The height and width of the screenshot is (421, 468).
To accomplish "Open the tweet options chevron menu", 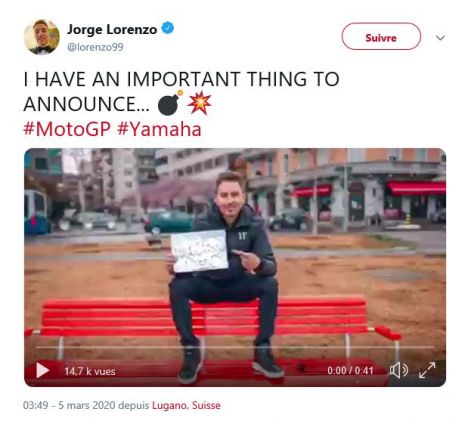I will (440, 38).
